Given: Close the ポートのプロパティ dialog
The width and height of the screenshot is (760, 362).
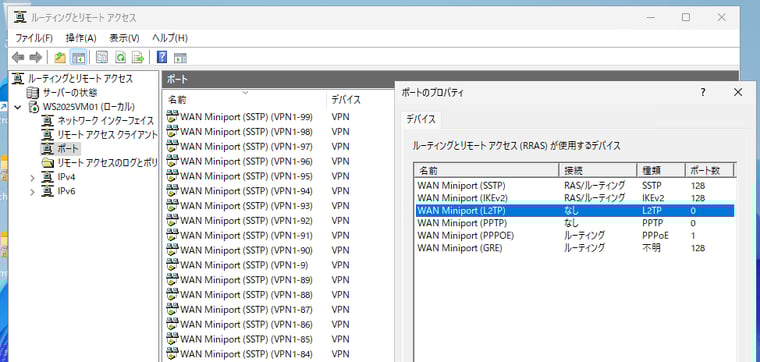Looking at the screenshot, I should (738, 92).
